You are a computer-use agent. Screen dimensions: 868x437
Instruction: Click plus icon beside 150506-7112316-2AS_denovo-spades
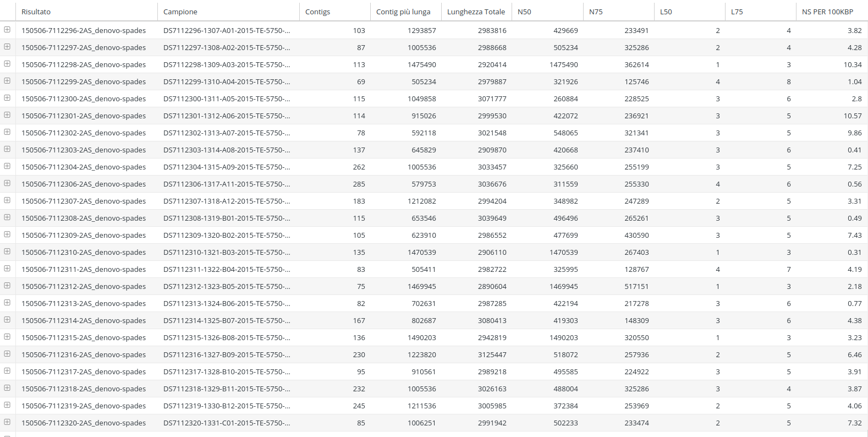pyautogui.click(x=7, y=354)
